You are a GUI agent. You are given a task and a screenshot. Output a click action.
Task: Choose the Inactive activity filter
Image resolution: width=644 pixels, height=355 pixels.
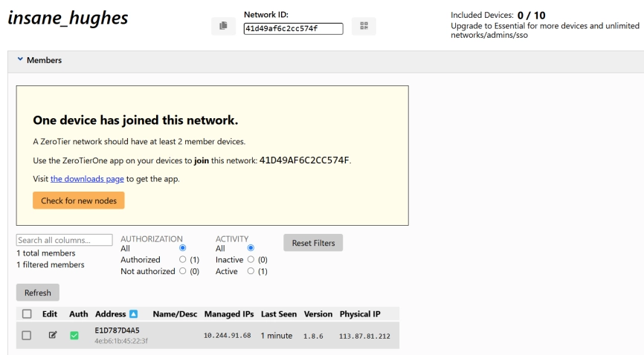[x=251, y=260]
